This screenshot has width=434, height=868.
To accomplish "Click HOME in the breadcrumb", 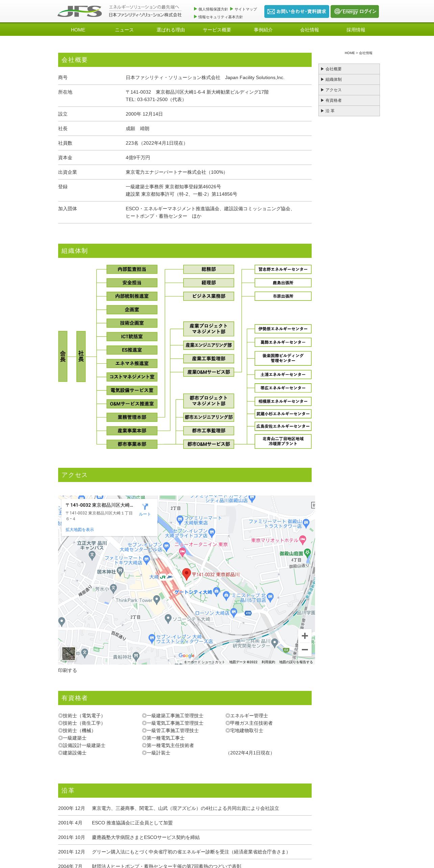I will pos(349,53).
